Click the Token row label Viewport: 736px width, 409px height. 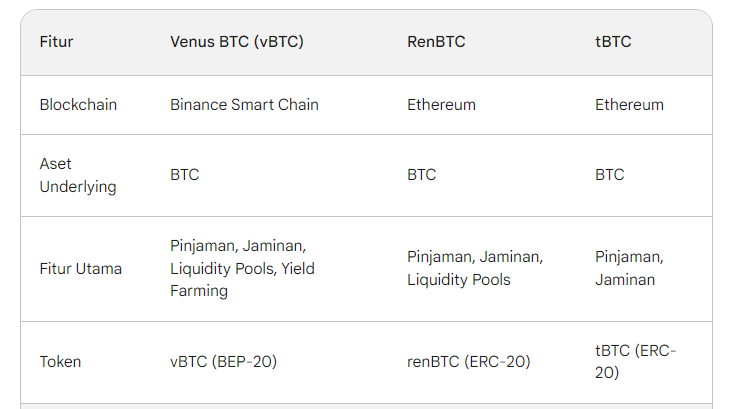pos(60,362)
